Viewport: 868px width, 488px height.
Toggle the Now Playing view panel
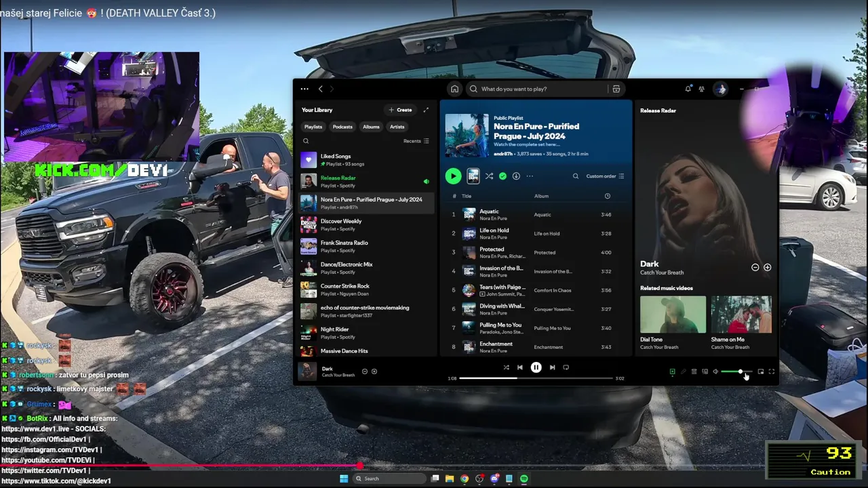pyautogui.click(x=672, y=371)
